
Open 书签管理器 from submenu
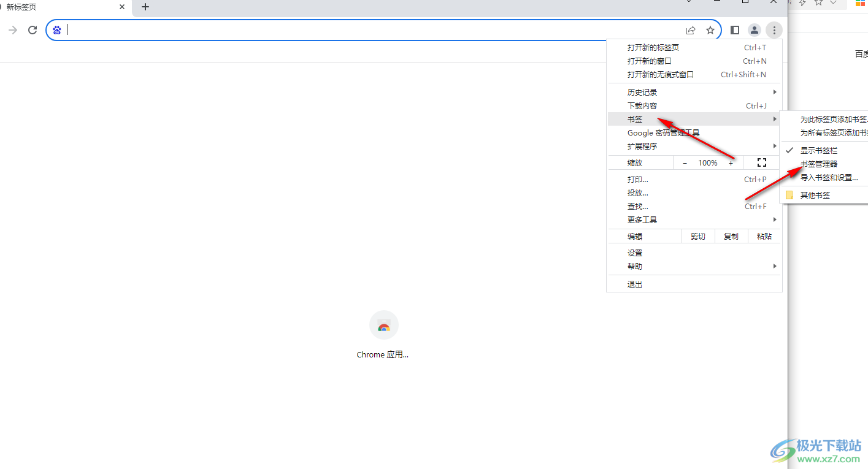pos(824,164)
